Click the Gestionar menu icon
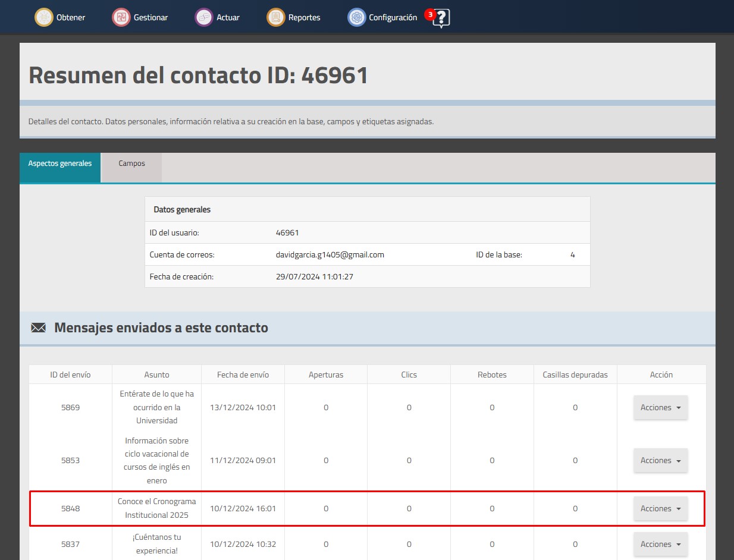This screenshot has height=560, width=734. pos(121,17)
